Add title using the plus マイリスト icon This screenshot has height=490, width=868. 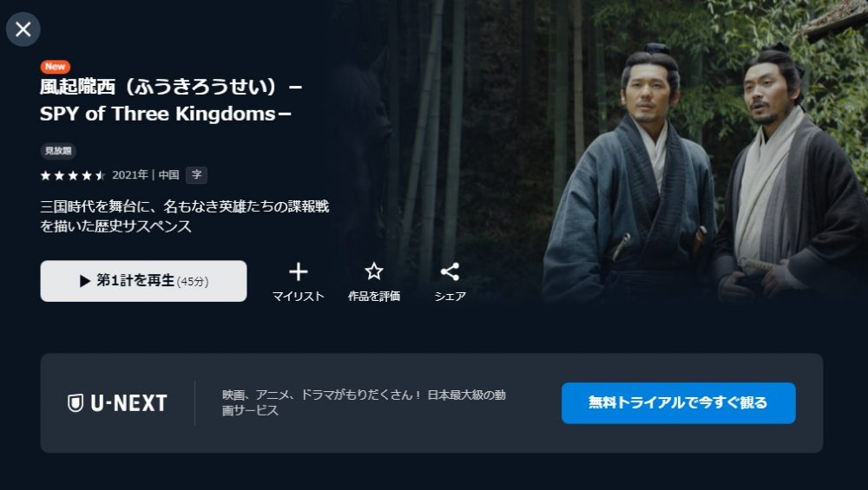pyautogui.click(x=299, y=271)
